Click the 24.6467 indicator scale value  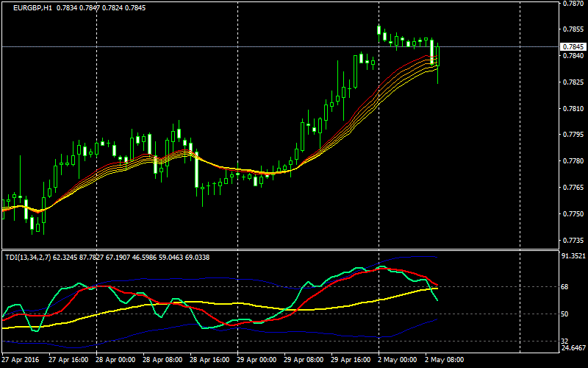coord(574,348)
